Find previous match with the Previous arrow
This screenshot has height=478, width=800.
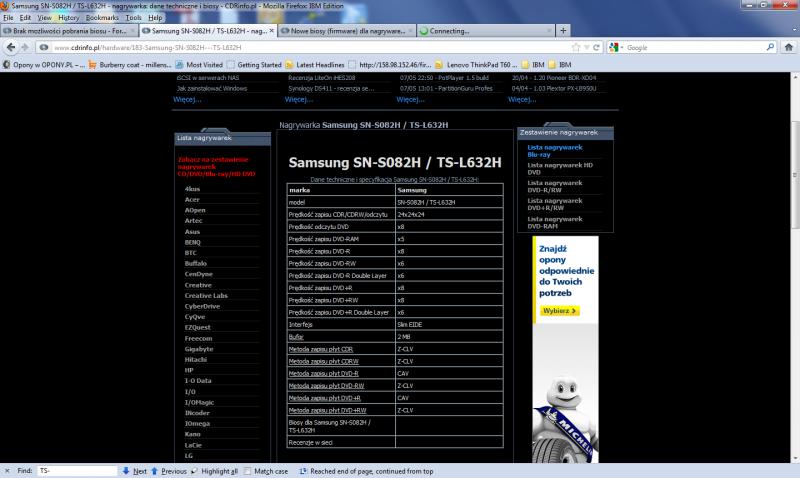click(x=169, y=471)
